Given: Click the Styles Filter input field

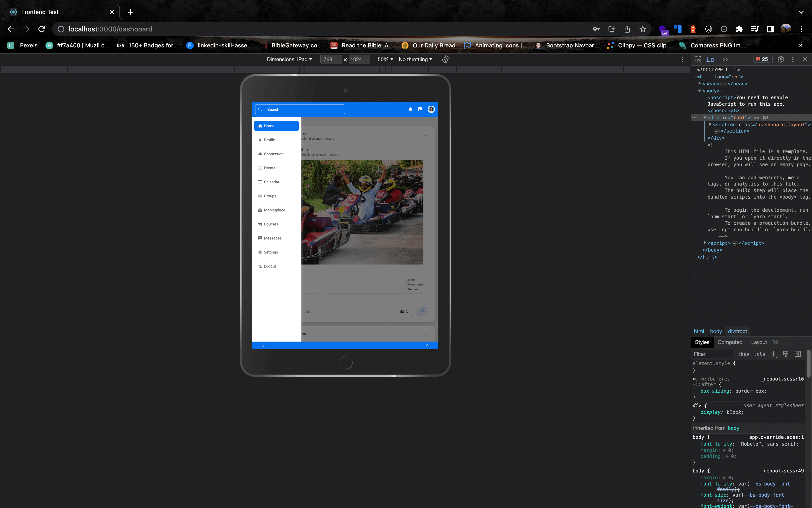Looking at the screenshot, I should (x=713, y=354).
